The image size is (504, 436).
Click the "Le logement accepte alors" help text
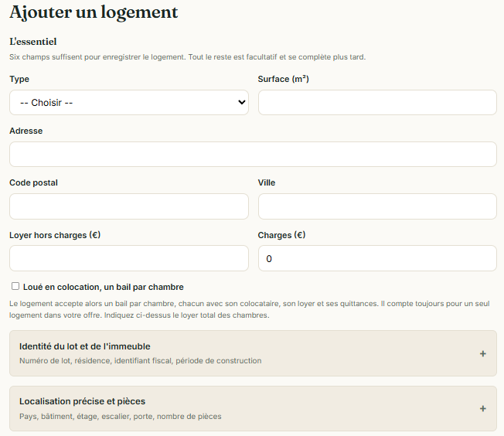point(250,309)
